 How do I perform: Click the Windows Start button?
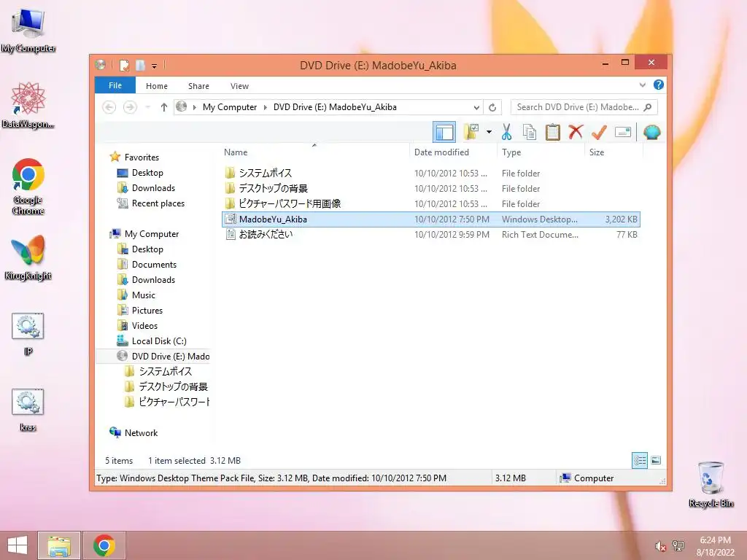click(x=18, y=545)
